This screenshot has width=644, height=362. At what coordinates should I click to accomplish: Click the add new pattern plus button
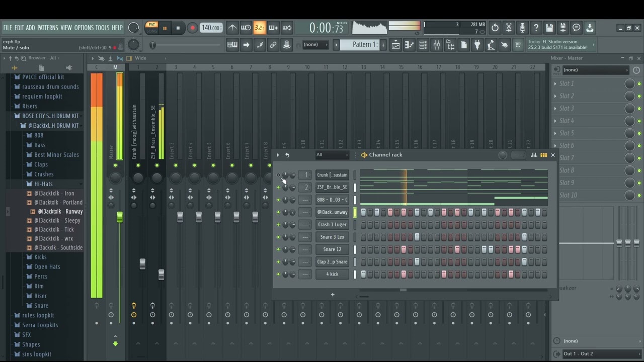click(383, 45)
